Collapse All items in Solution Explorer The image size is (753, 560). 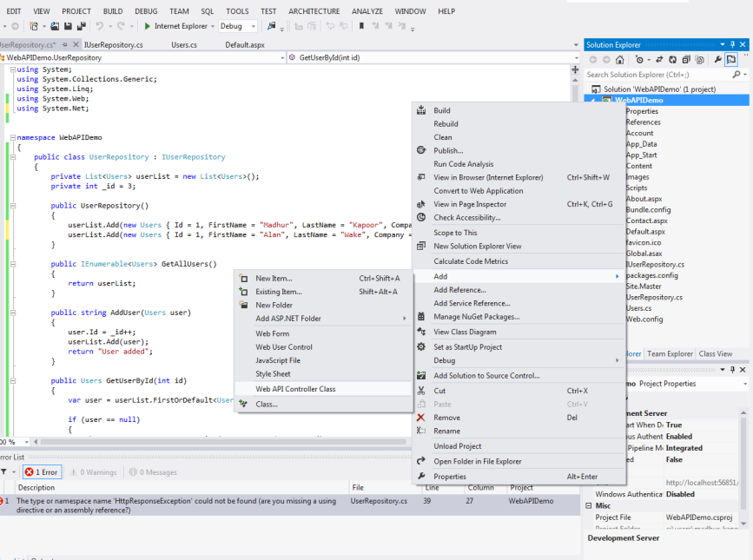coord(686,59)
